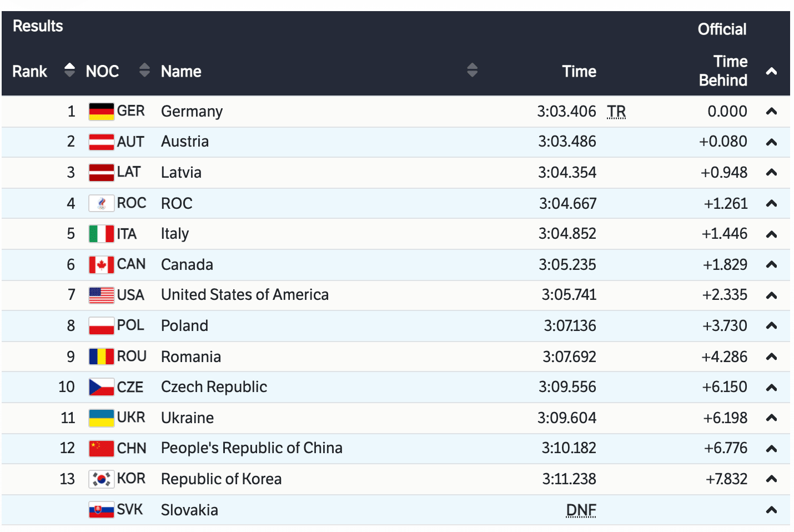Toggle Latvia row chevron

point(771,173)
